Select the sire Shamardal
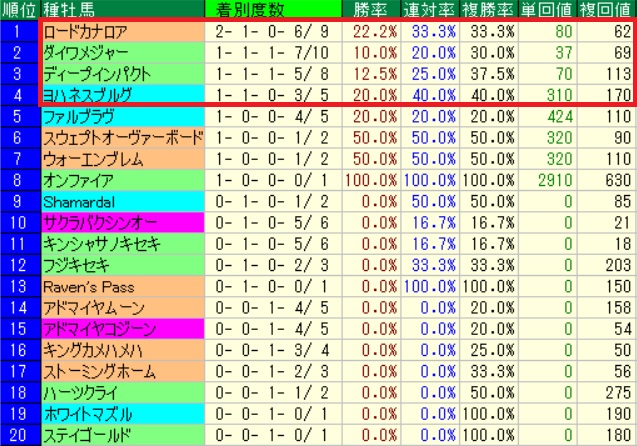637x446 pixels. click(123, 201)
